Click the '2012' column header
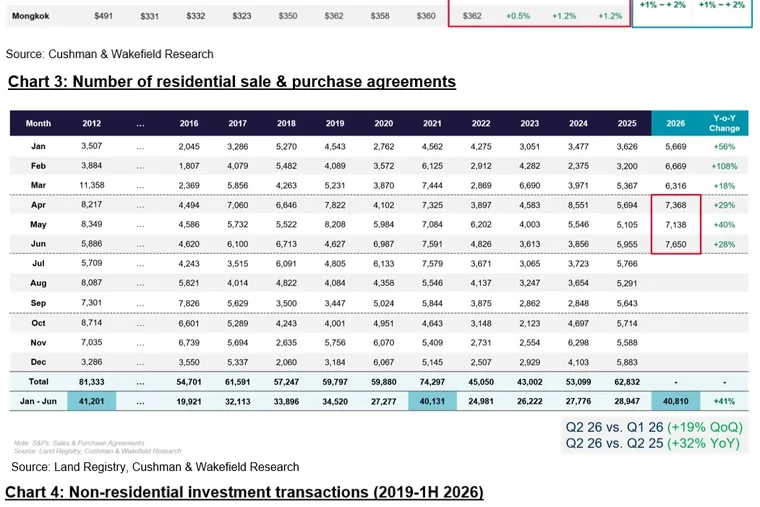This screenshot has width=760, height=507. coord(92,124)
